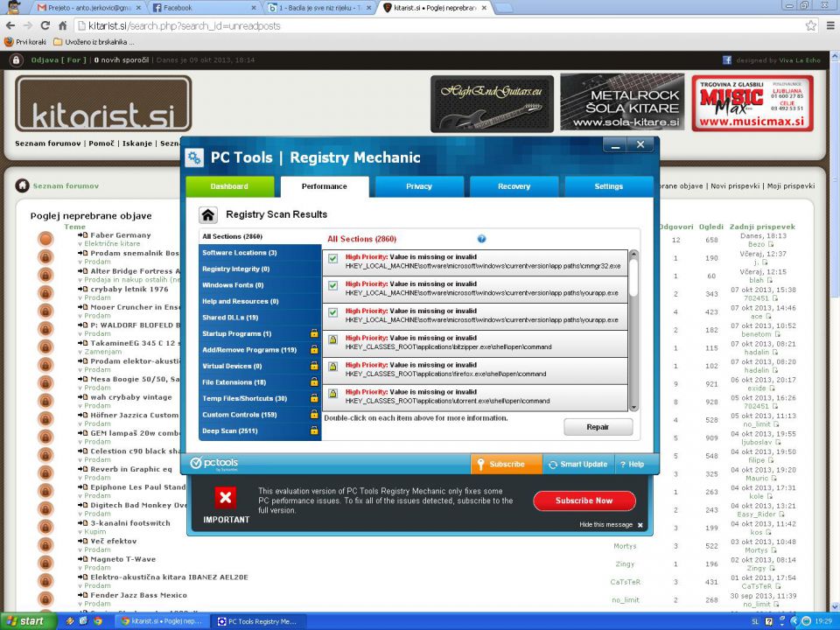Select Windows Fonts (0) category
The image size is (840, 630).
pos(260,285)
